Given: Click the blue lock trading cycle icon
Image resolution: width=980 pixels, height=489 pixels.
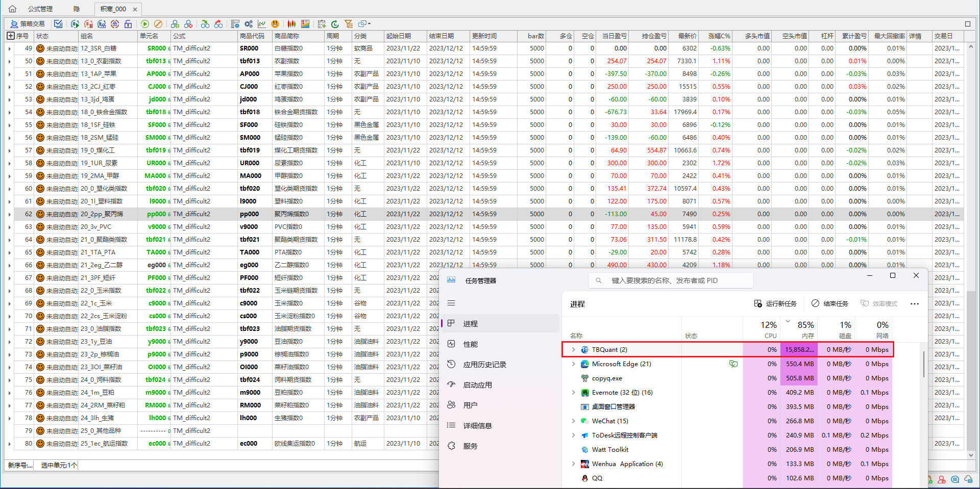Looking at the screenshot, I should [102, 24].
